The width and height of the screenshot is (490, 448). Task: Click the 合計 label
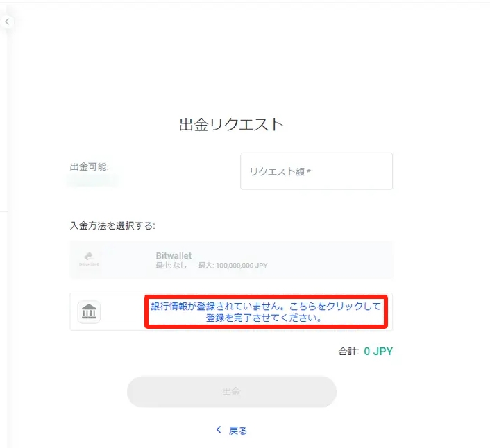348,352
